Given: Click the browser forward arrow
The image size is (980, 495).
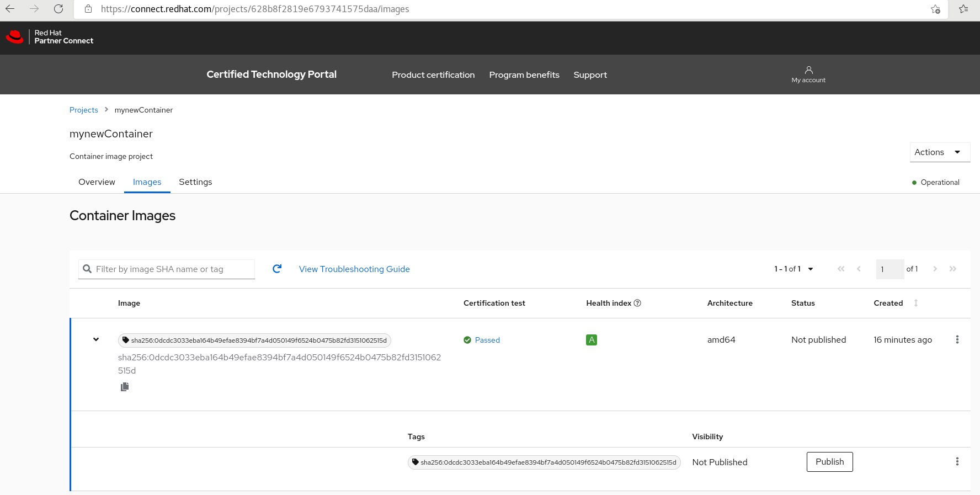Looking at the screenshot, I should point(34,9).
